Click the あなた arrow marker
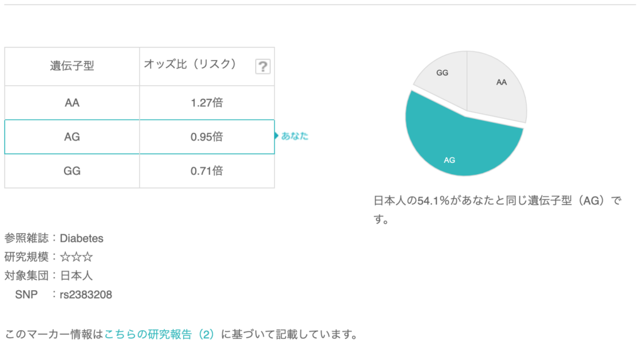This screenshot has width=642, height=364. pos(292,136)
